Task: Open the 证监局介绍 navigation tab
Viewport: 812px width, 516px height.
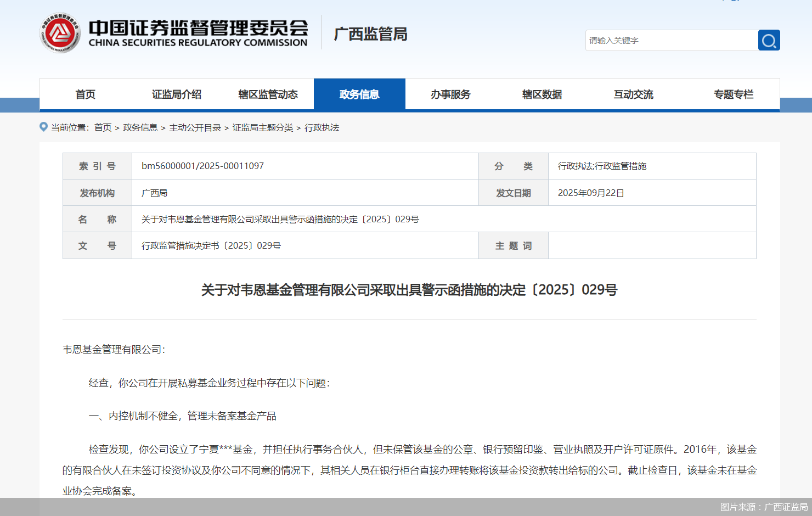Action: pyautogui.click(x=177, y=94)
